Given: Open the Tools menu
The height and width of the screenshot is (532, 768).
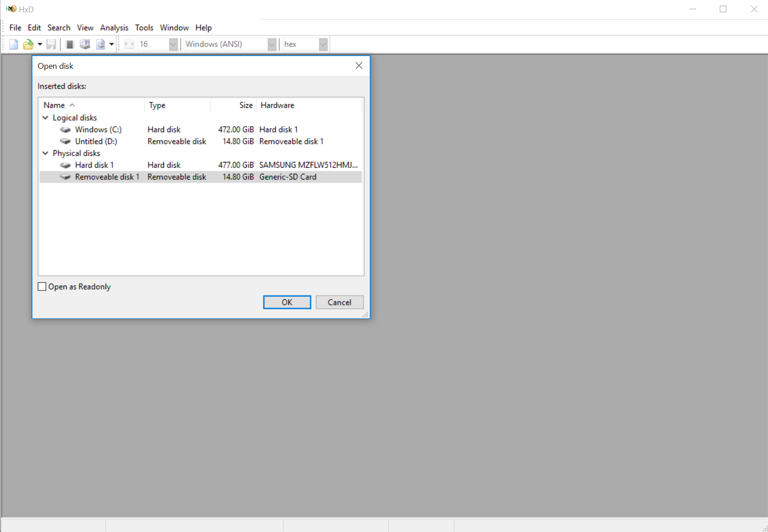Looking at the screenshot, I should [x=144, y=28].
